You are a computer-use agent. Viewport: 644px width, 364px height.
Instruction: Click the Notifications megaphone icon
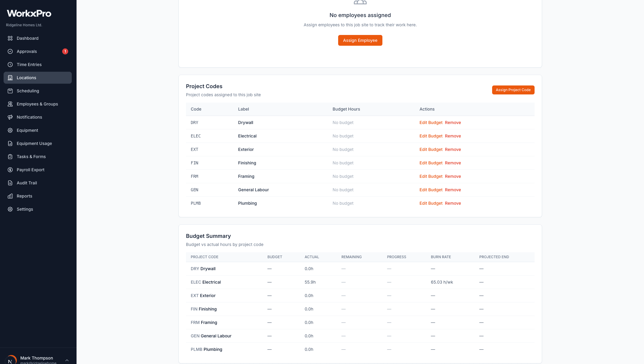(x=10, y=117)
